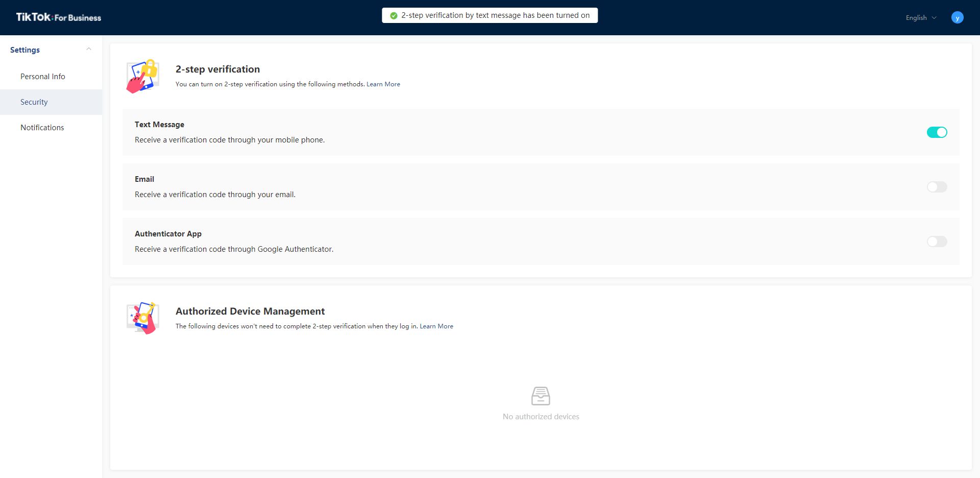The height and width of the screenshot is (478, 980).
Task: Click the '2-step verification by text message' notification
Action: click(x=489, y=15)
